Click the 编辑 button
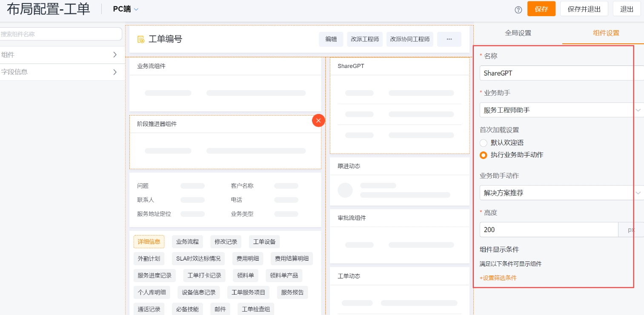Screen dimensions: 644x315 (x=331, y=39)
